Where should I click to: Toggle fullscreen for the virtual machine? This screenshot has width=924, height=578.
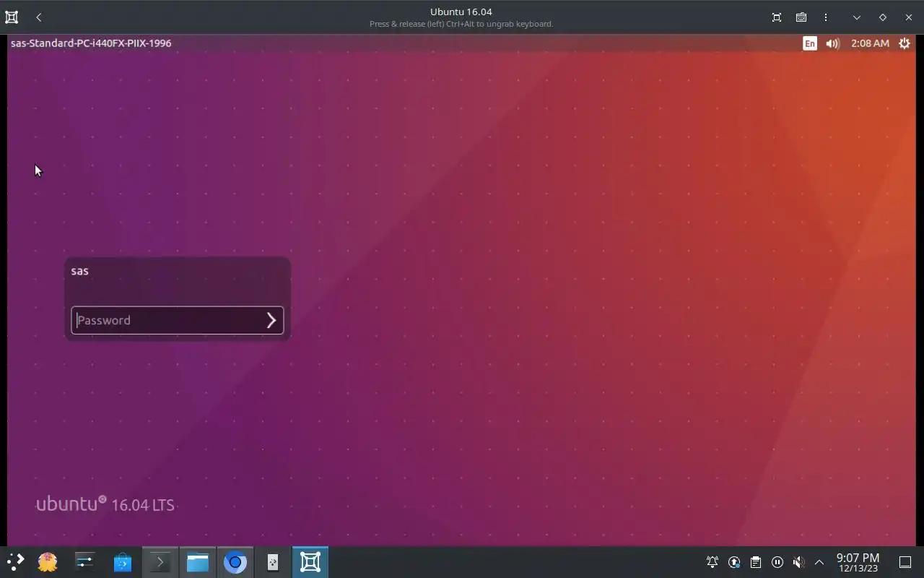click(777, 17)
